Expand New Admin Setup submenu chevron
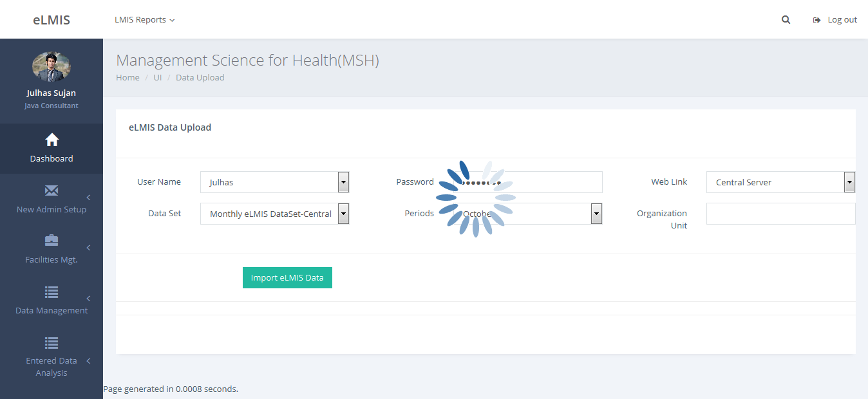This screenshot has height=399, width=868. [88, 197]
